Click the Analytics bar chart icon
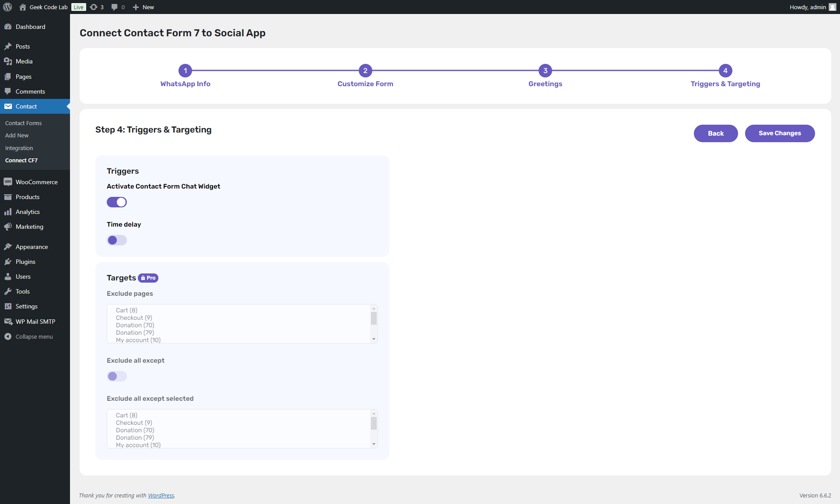 (8, 212)
